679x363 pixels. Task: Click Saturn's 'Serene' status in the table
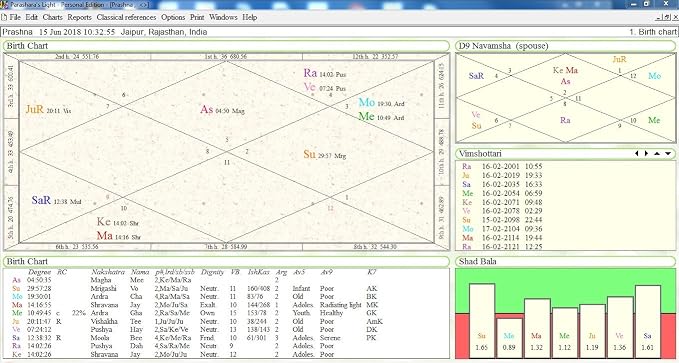pos(330,338)
